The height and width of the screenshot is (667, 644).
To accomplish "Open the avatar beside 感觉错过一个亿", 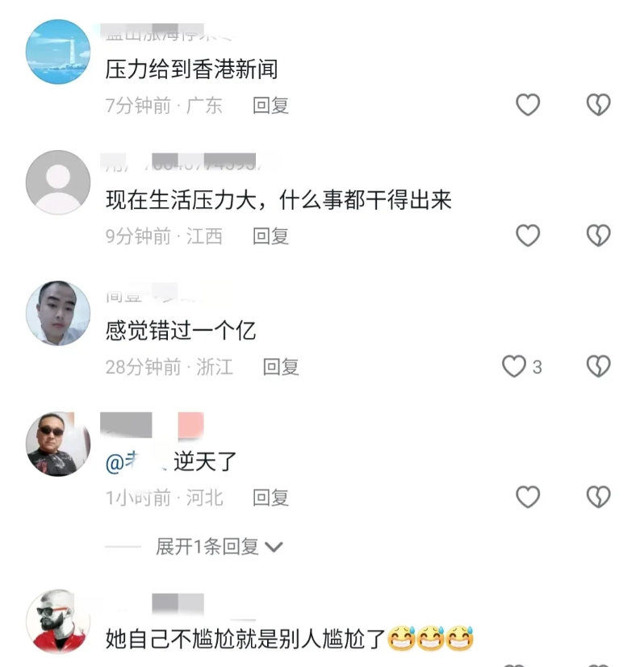I will click(x=58, y=313).
